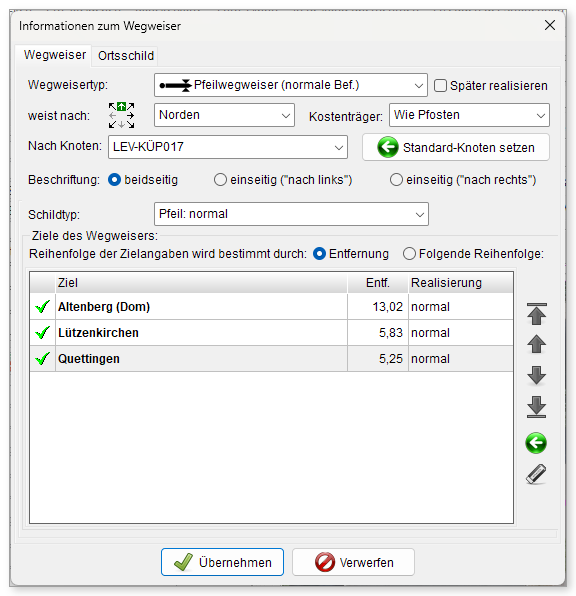Switch to the Ortsschild tab

(x=126, y=56)
